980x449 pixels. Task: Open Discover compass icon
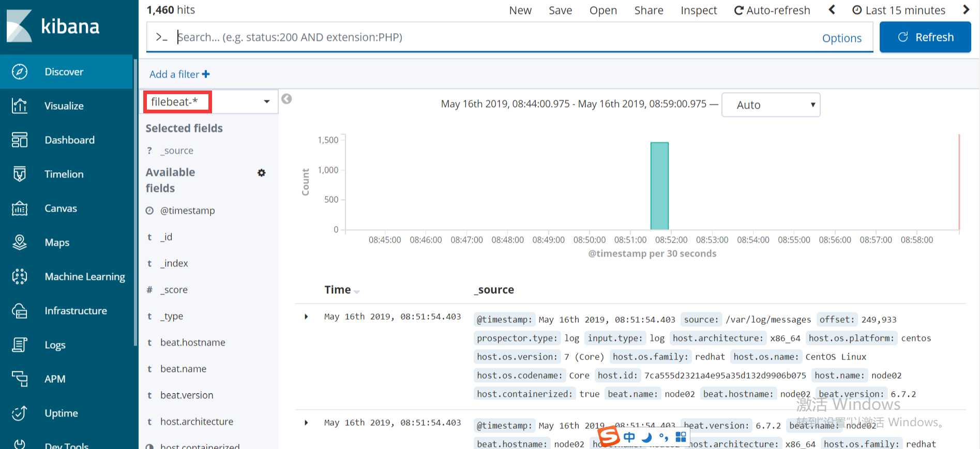[20, 71]
